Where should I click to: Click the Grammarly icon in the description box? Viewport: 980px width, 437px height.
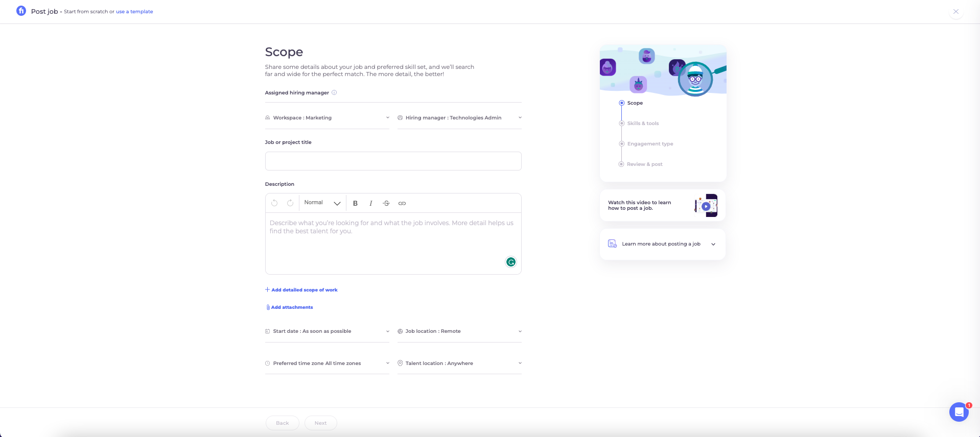pyautogui.click(x=511, y=262)
